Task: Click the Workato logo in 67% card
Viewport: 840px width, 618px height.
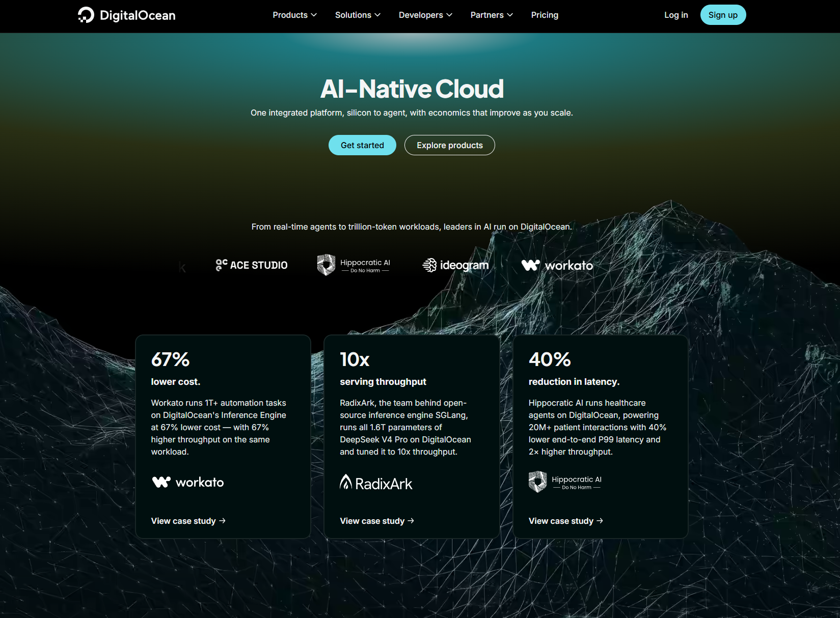Action: (x=188, y=482)
